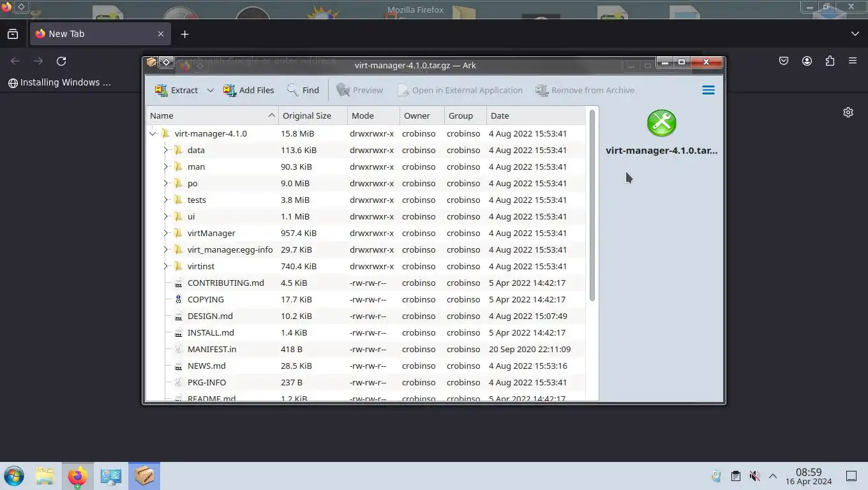868x490 pixels.
Task: Select the New Tab Firefox tab
Action: pyautogui.click(x=100, y=34)
